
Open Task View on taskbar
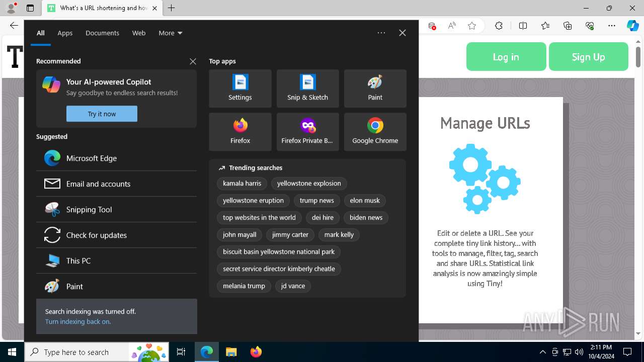(181, 352)
